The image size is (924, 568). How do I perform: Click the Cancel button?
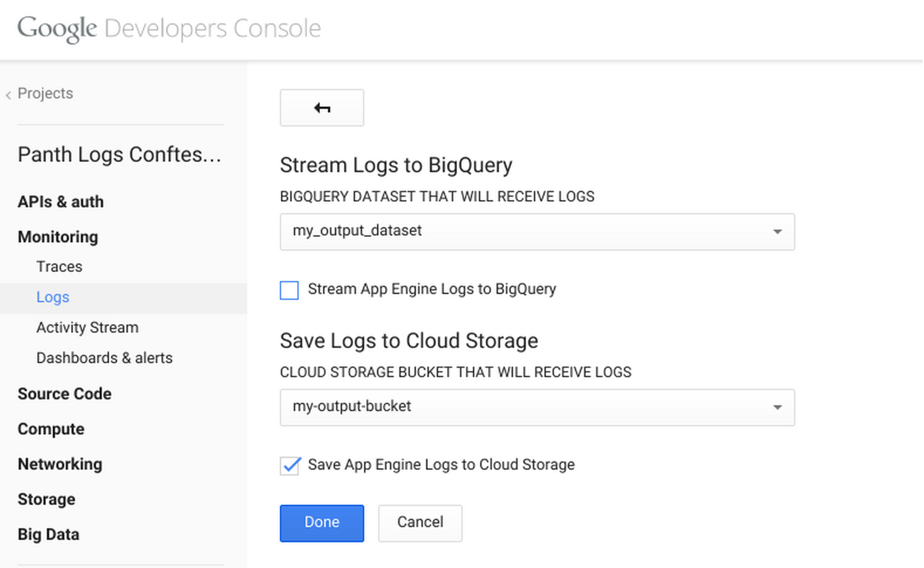[x=420, y=523]
